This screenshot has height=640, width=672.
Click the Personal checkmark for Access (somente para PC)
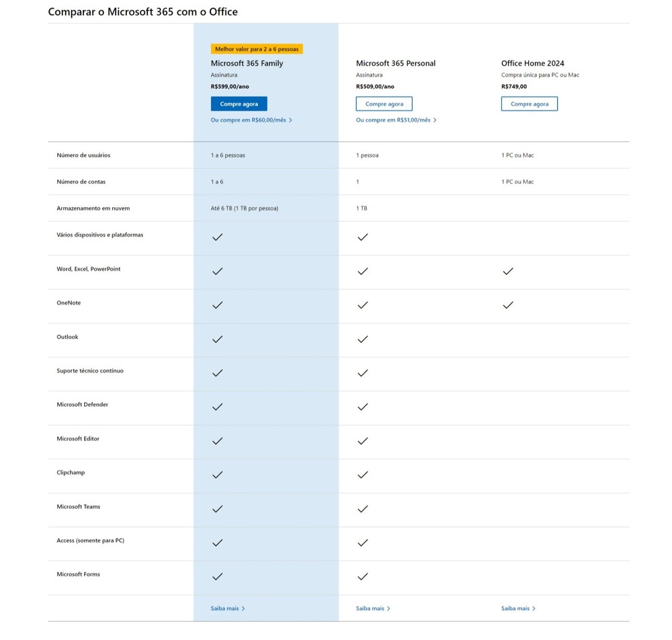tap(363, 543)
